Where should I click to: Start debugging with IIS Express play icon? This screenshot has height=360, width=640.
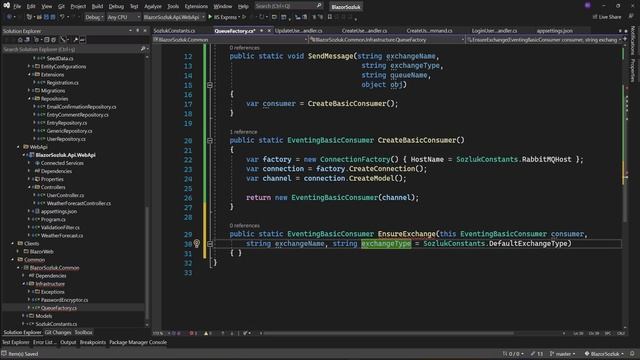tap(210, 17)
